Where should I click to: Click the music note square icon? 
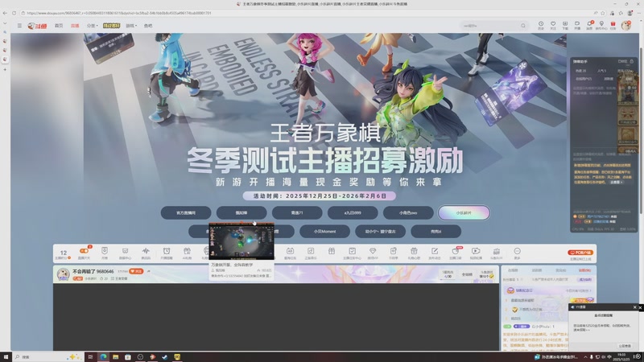pos(311,253)
